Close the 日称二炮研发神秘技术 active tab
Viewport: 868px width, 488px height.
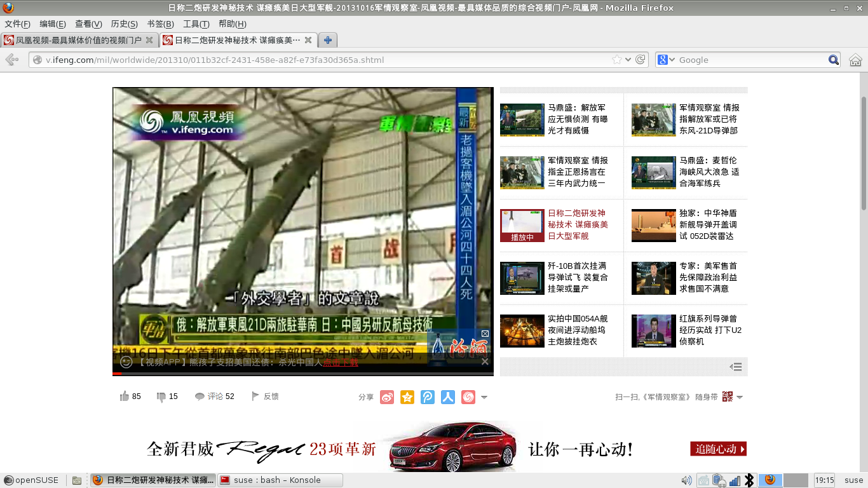point(308,40)
